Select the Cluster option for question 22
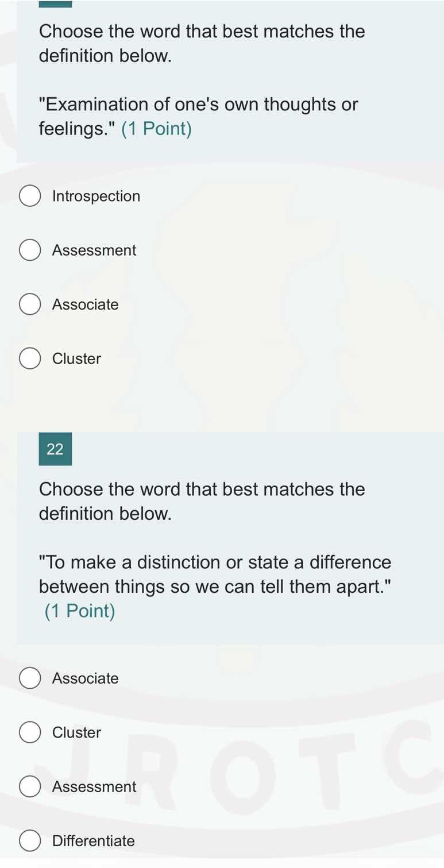This screenshot has width=444, height=868. pos(30,732)
